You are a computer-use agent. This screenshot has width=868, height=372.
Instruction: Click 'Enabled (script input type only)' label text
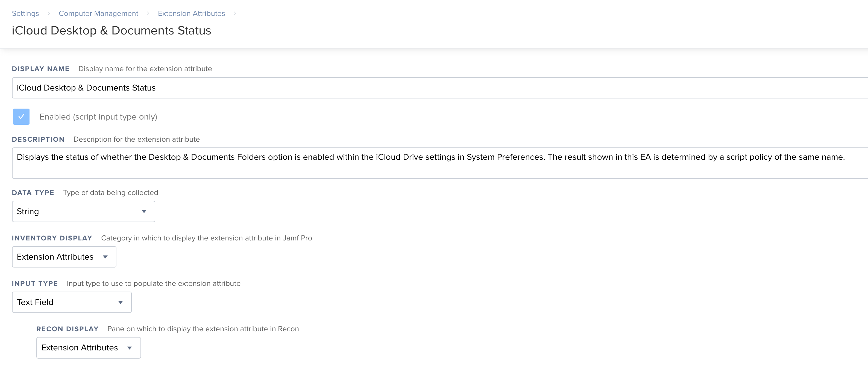[98, 117]
